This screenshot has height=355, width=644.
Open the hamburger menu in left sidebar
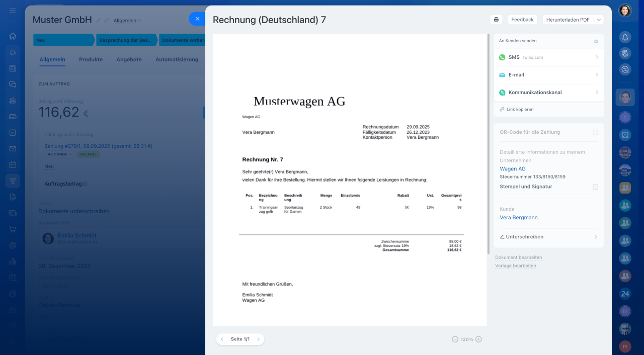pyautogui.click(x=13, y=11)
